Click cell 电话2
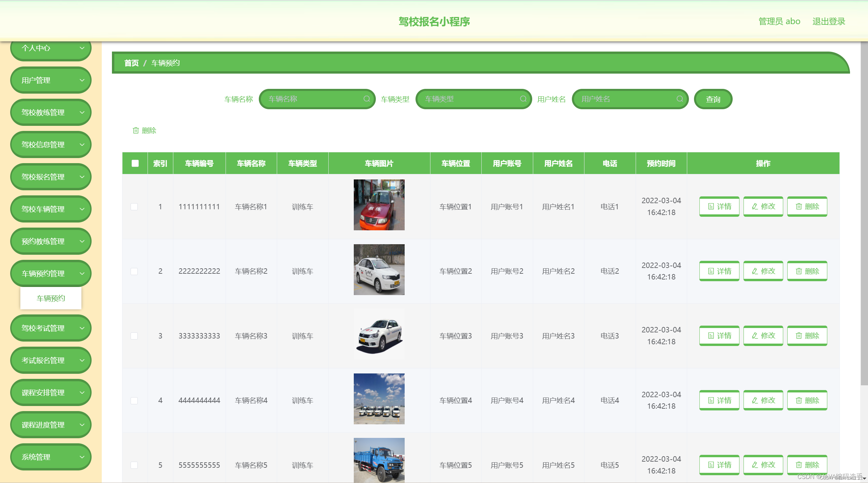 610,271
